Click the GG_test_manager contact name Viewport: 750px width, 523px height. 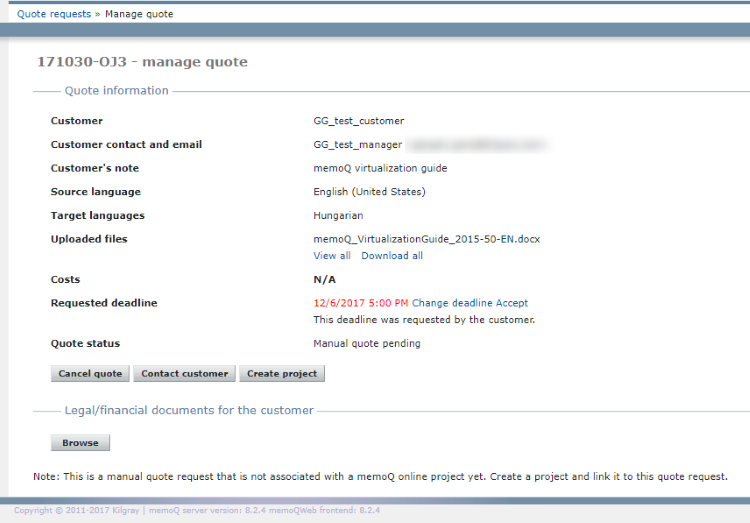point(357,145)
